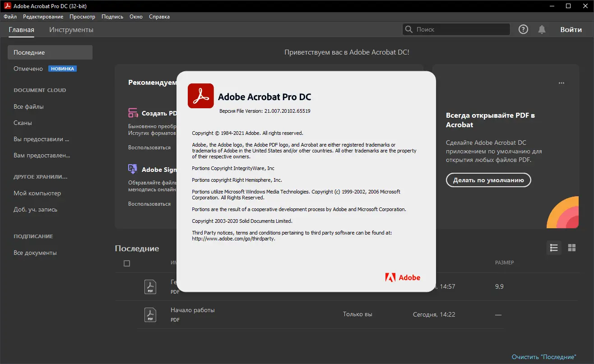The height and width of the screenshot is (364, 594).
Task: Click the РАЗМЕР column header
Action: 504,263
